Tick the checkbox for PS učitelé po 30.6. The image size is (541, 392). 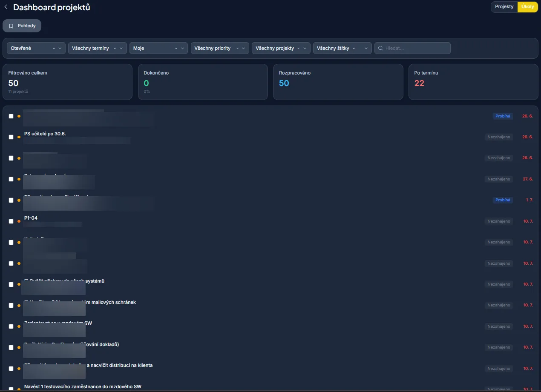click(x=11, y=137)
